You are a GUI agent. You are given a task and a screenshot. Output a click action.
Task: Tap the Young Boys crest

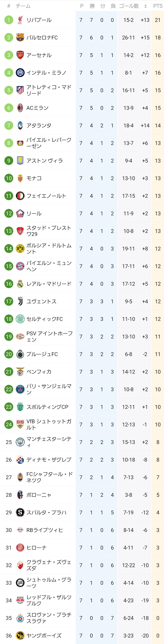20,635
